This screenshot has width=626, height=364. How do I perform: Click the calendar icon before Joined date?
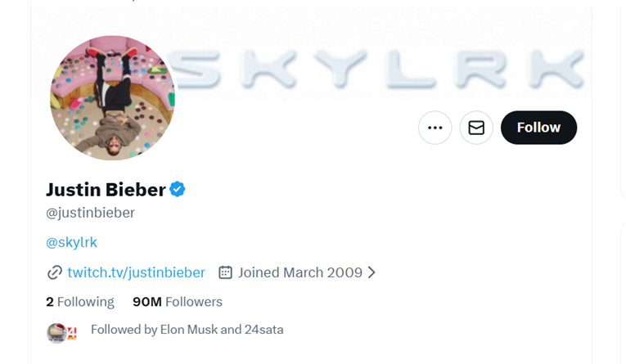pyautogui.click(x=225, y=272)
